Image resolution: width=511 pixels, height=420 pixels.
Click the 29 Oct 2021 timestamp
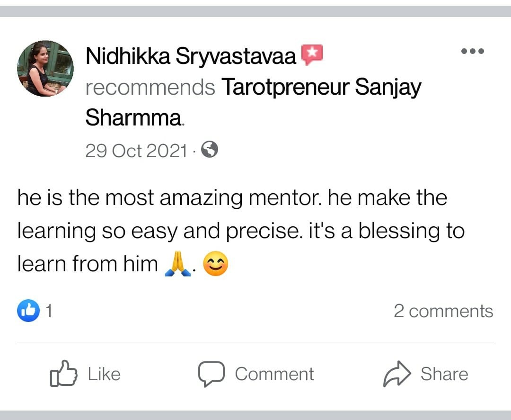tap(136, 151)
